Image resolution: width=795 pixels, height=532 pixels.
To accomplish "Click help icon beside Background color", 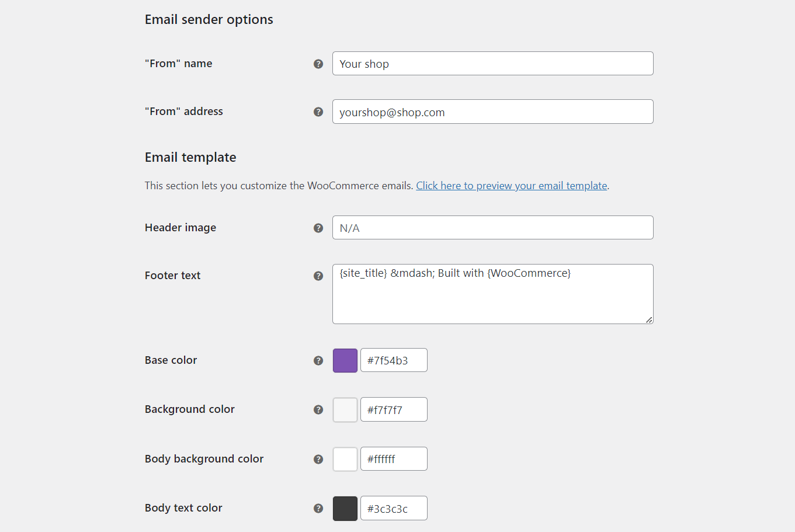I will point(318,409).
